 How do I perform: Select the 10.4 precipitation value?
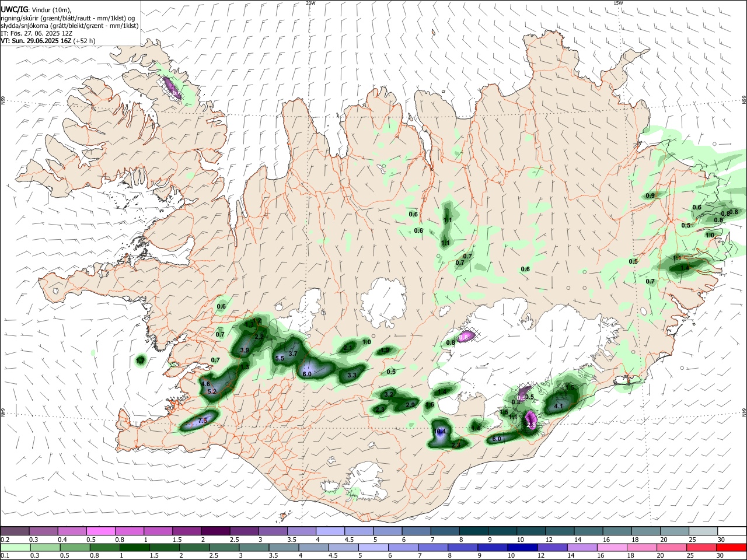[x=440, y=432]
